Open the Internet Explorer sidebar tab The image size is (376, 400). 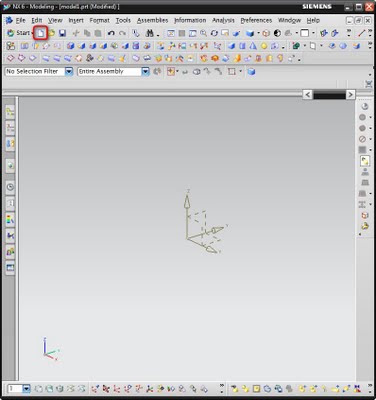click(x=10, y=165)
